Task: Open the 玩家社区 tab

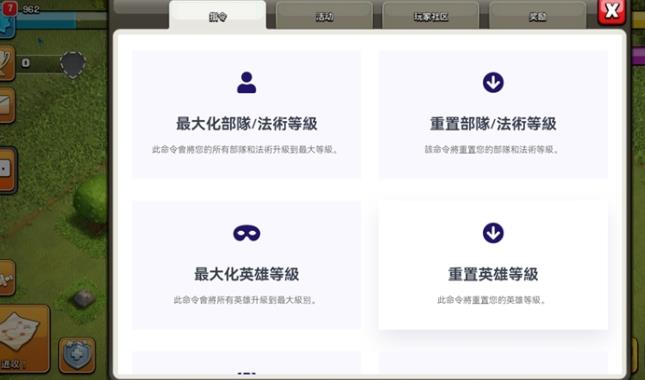Action: [431, 16]
